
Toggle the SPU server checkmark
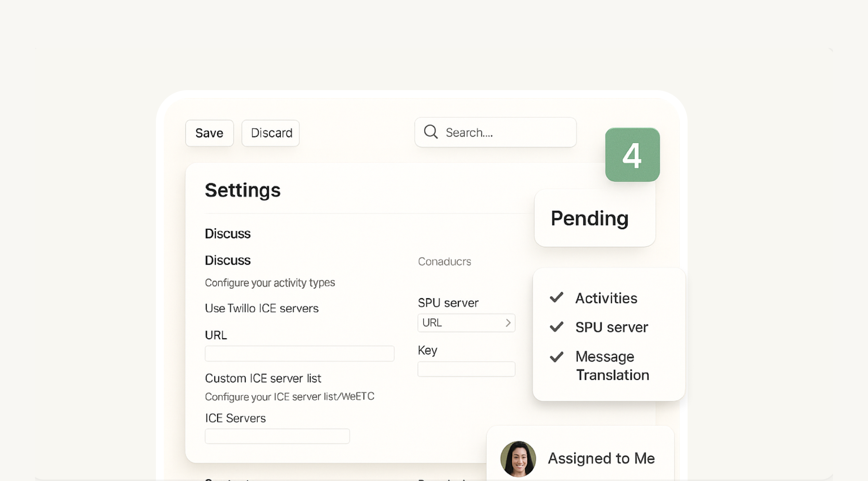tap(557, 327)
